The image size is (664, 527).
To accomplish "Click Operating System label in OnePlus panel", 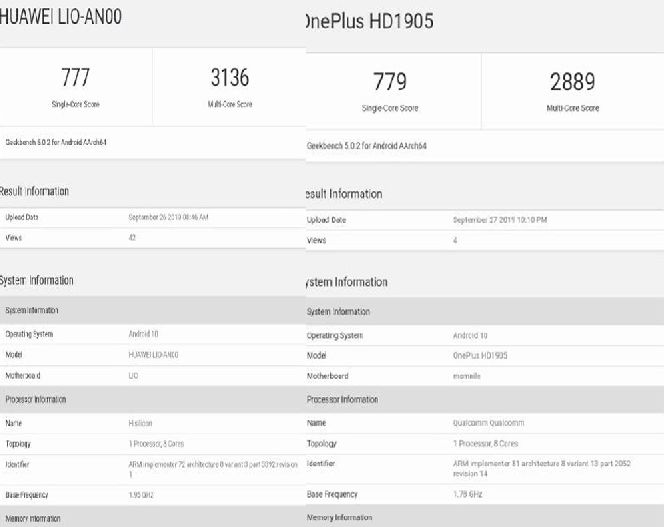I will pos(335,336).
